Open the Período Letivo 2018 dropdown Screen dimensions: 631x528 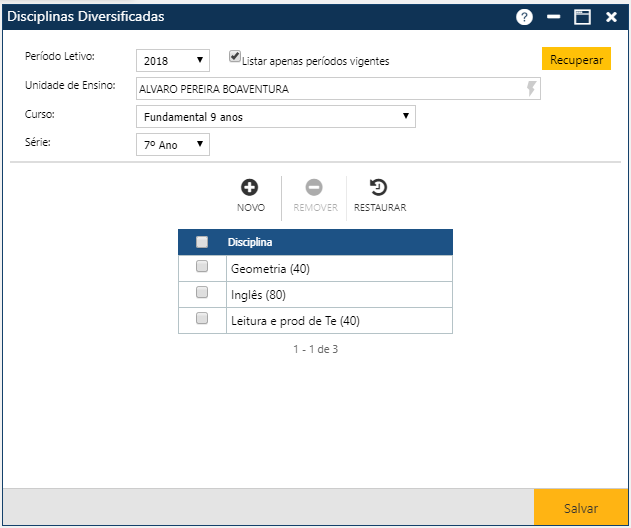tap(173, 60)
